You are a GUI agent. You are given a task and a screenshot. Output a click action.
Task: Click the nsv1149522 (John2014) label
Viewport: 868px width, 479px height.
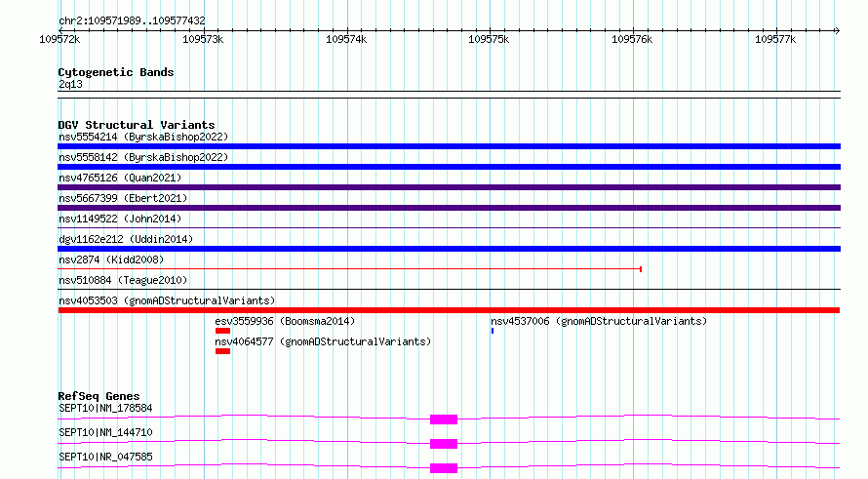click(120, 219)
